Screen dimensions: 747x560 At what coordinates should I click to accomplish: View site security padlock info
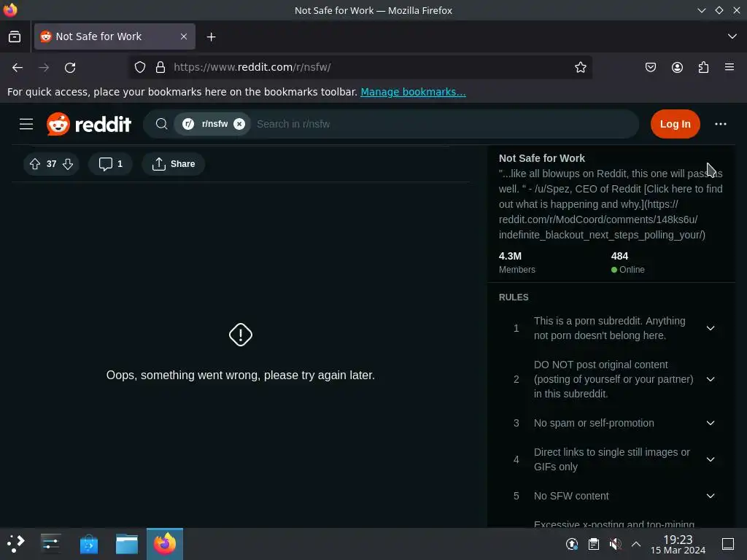coord(160,67)
